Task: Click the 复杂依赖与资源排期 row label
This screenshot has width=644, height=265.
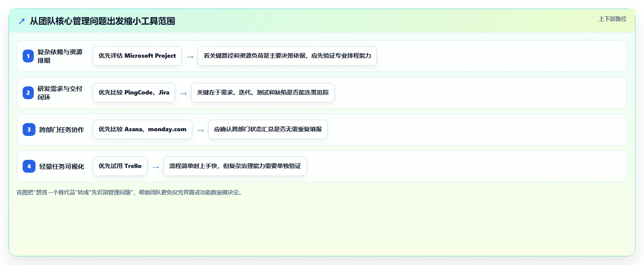Action: (x=60, y=56)
